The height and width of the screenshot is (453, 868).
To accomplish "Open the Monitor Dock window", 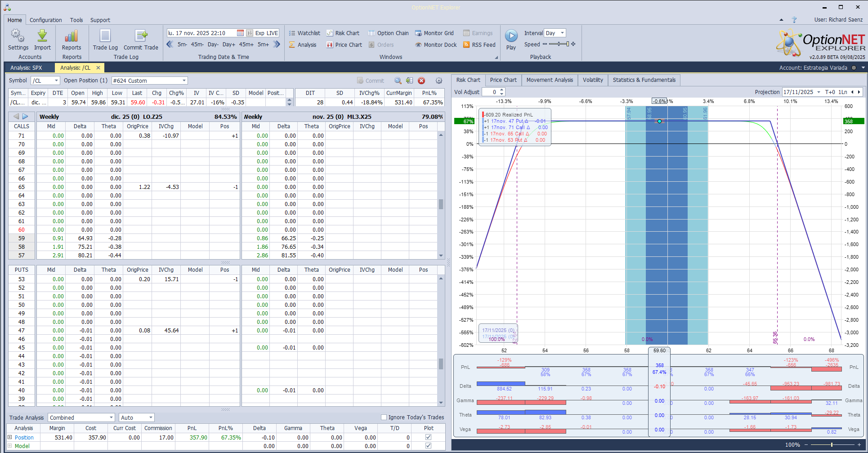I will pyautogui.click(x=436, y=45).
